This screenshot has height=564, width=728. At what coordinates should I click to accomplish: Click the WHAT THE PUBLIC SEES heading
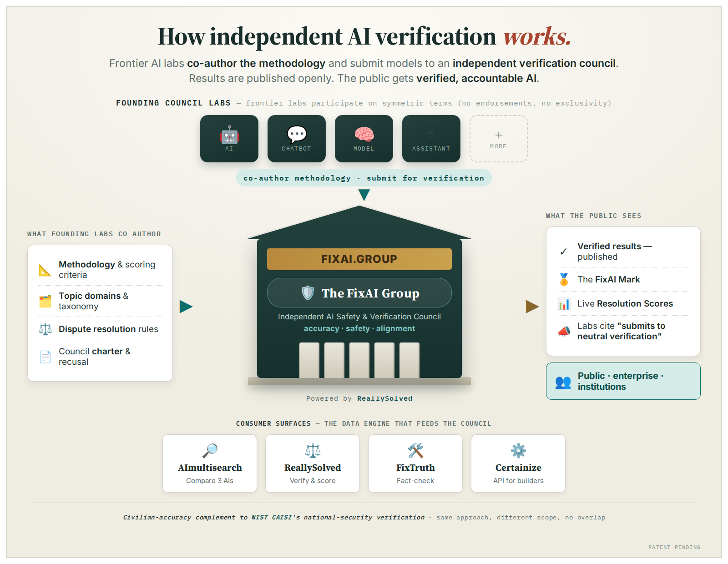point(594,216)
